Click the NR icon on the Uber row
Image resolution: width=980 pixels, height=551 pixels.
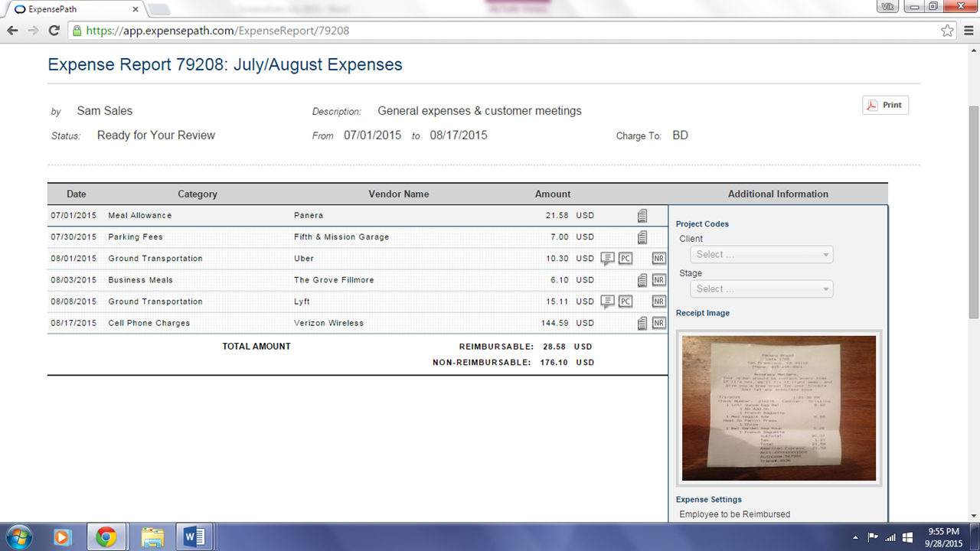point(658,259)
